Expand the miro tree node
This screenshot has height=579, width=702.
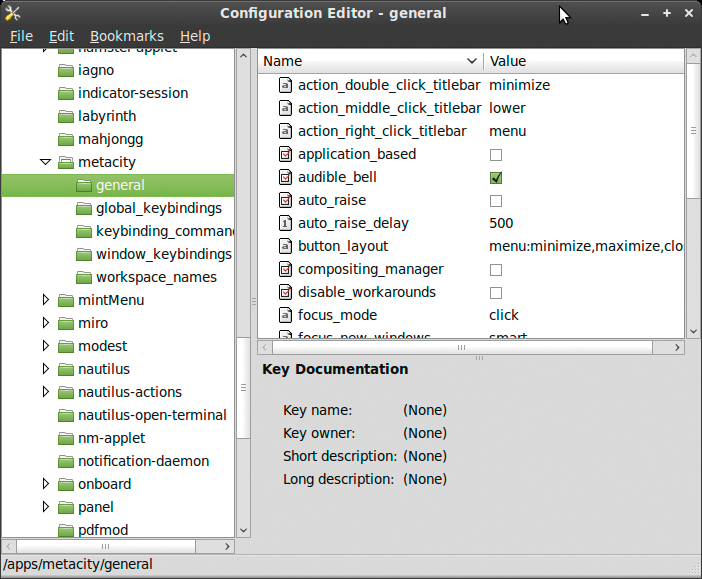45,323
